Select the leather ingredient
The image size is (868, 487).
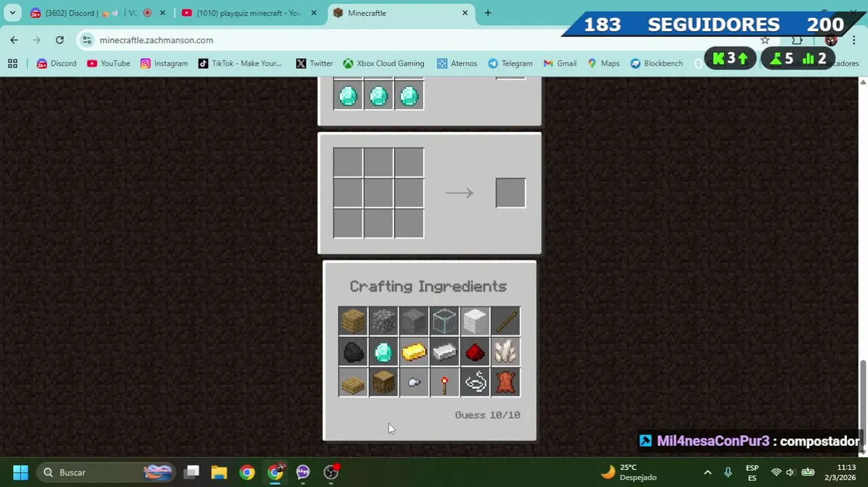point(505,383)
